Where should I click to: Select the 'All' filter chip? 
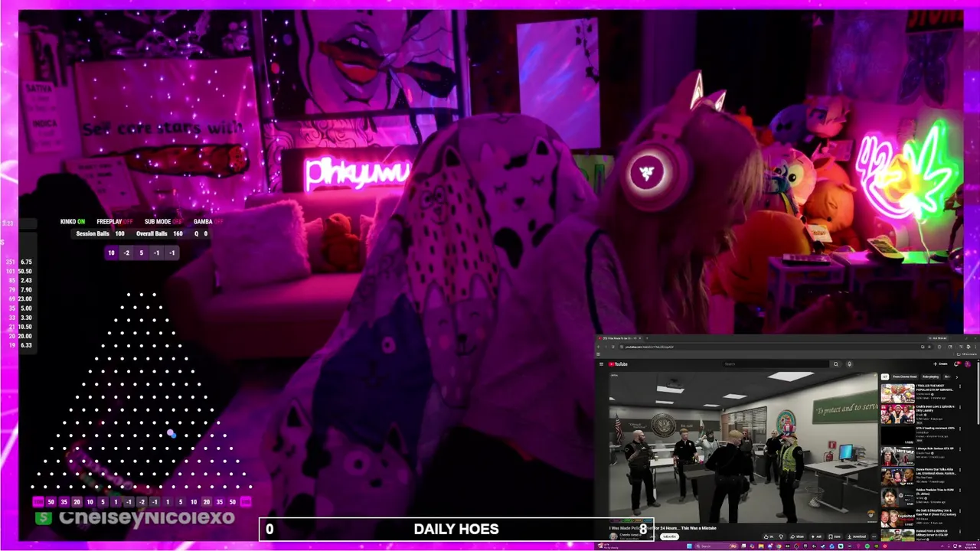885,377
